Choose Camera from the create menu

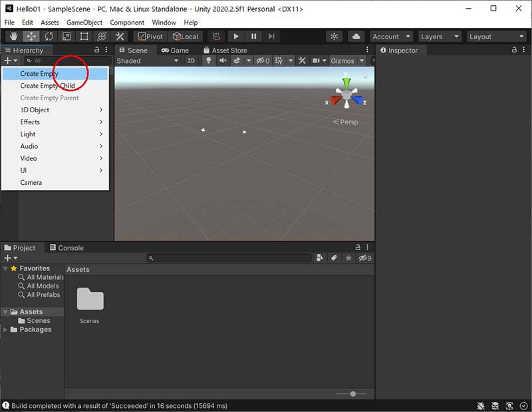tap(55, 183)
